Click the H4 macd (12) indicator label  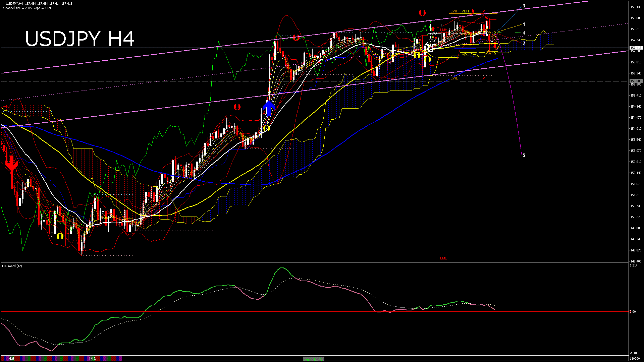(12, 266)
